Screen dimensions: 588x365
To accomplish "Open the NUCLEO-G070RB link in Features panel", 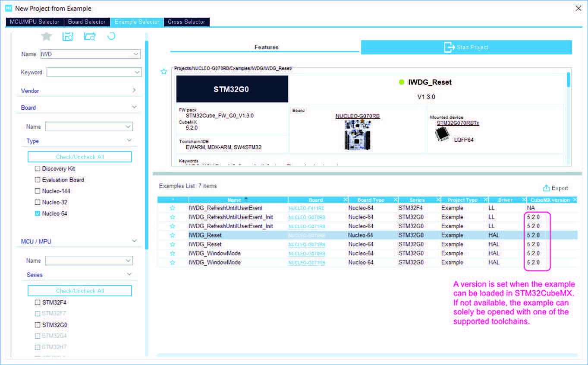I will [x=358, y=116].
